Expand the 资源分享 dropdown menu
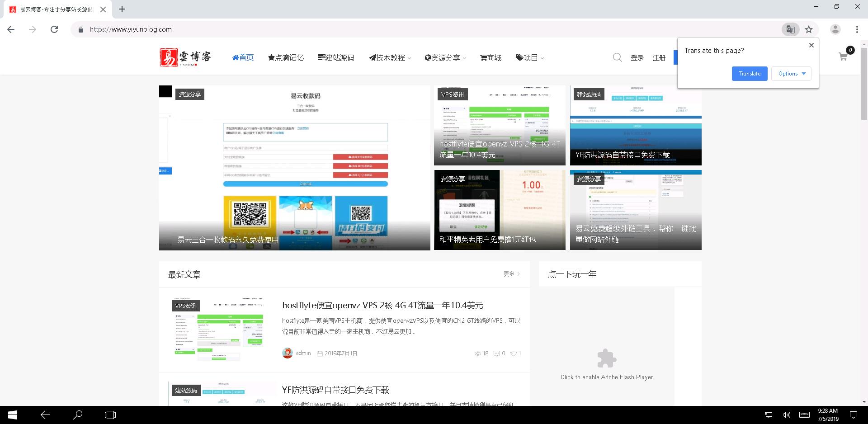Image resolution: width=868 pixels, height=424 pixels. pos(445,57)
